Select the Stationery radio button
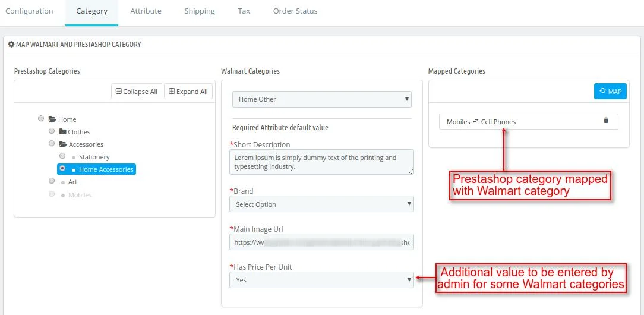Image resolution: width=644 pixels, height=315 pixels. (x=62, y=156)
